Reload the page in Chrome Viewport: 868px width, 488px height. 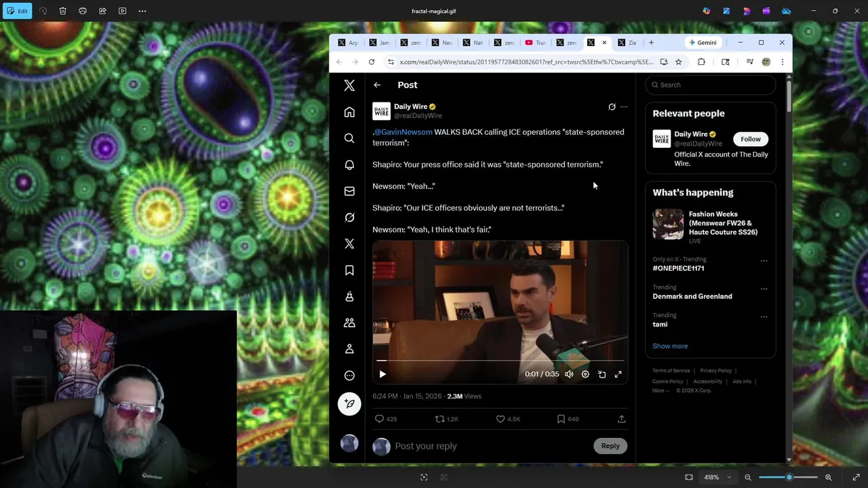tap(372, 62)
